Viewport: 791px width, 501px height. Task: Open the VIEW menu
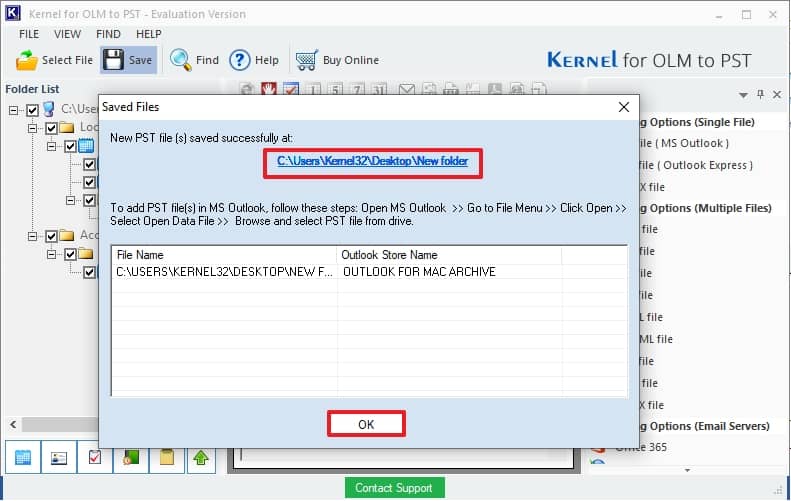click(68, 34)
